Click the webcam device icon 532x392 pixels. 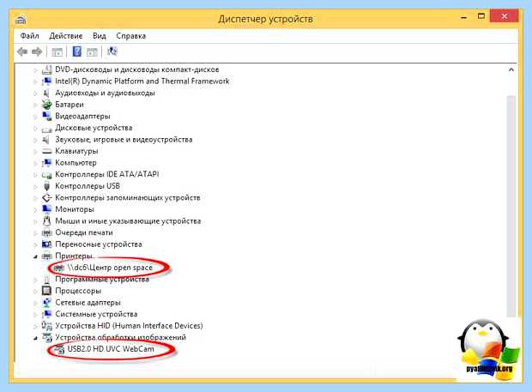pos(59,349)
